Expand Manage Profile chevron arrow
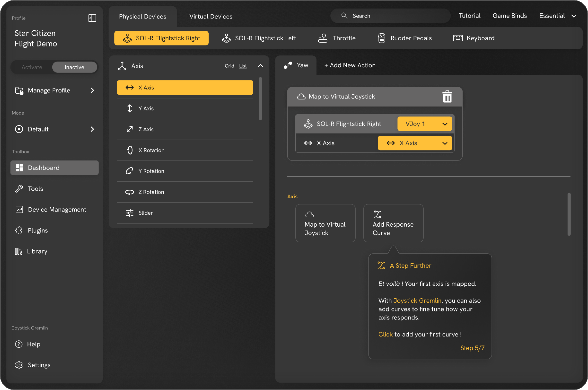 coord(92,90)
